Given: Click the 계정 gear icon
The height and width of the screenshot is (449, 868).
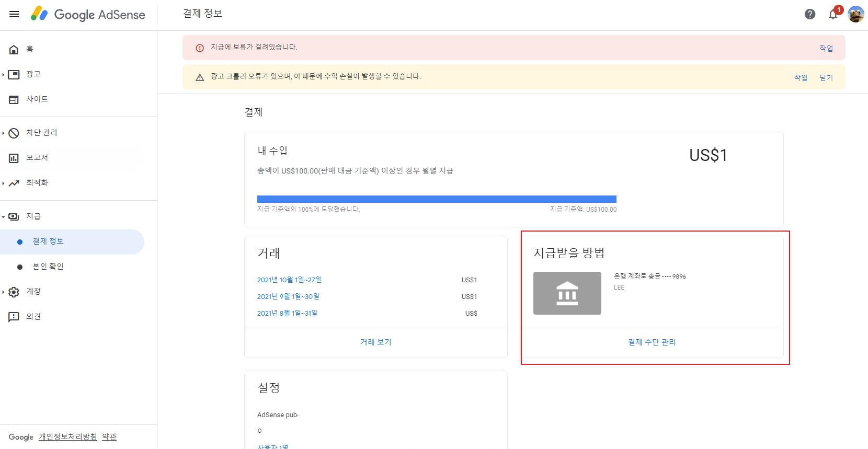Looking at the screenshot, I should (14, 292).
